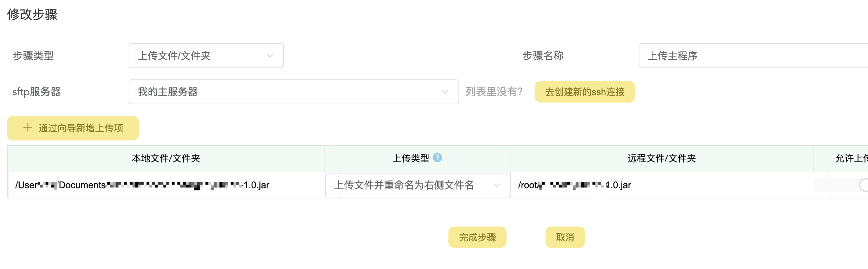Click chevron arrow of sftp server select
868x269 pixels.
pyautogui.click(x=445, y=92)
